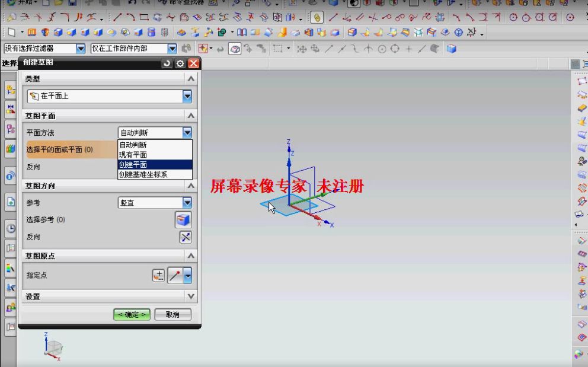The height and width of the screenshot is (367, 588).
Task: Click the reset dialog icon next to gear
Action: click(167, 63)
